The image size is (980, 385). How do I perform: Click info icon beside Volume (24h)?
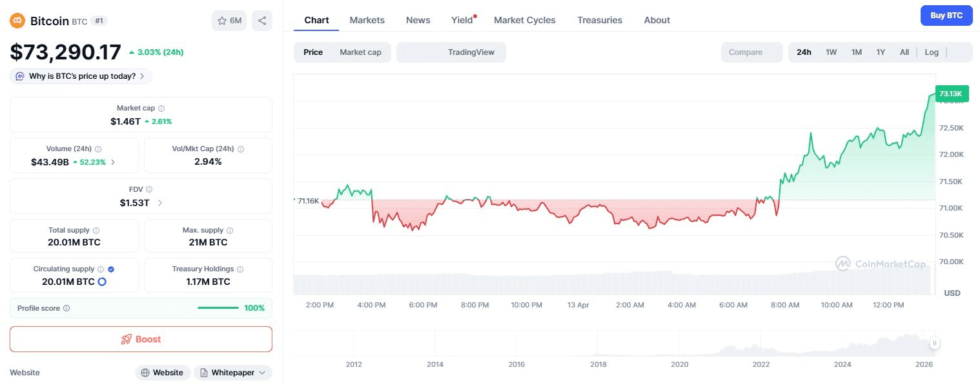(x=98, y=149)
